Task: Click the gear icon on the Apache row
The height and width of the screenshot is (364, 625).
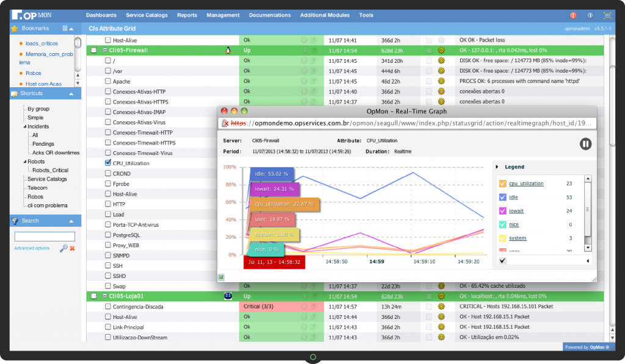Action: pyautogui.click(x=441, y=81)
